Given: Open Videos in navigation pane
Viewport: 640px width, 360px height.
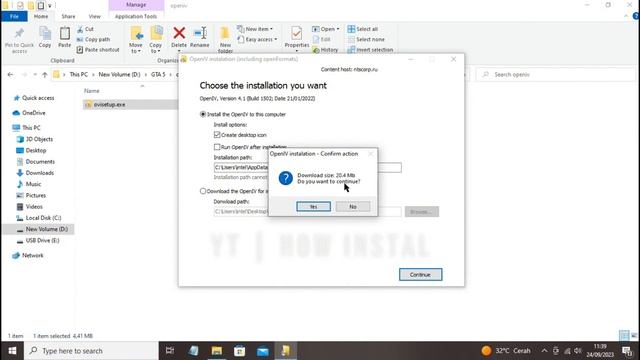Looking at the screenshot, I should [x=34, y=207].
